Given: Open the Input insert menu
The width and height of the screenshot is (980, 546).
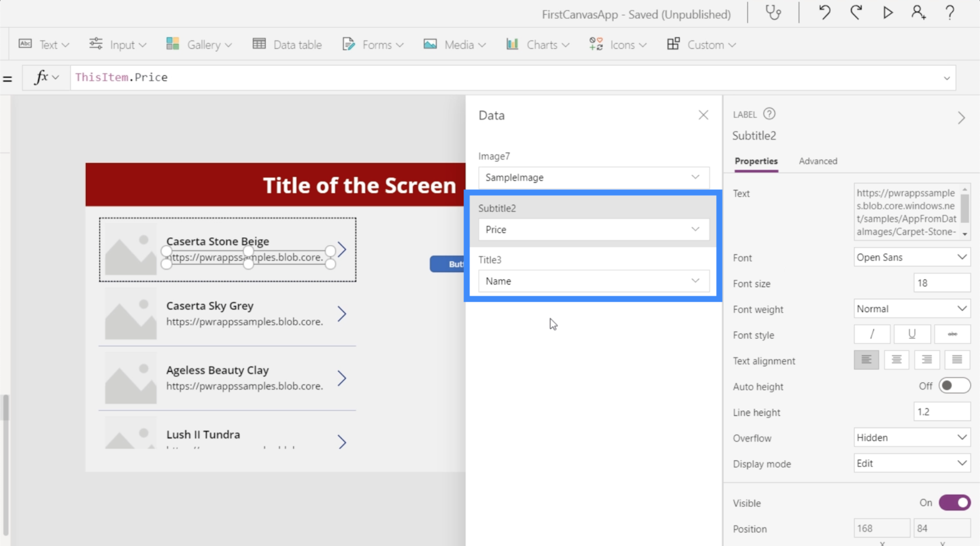Looking at the screenshot, I should 117,44.
